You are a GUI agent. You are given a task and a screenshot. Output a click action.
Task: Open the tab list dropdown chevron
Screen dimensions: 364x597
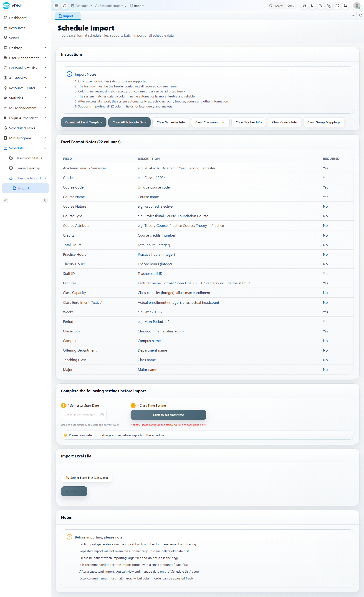click(x=353, y=16)
